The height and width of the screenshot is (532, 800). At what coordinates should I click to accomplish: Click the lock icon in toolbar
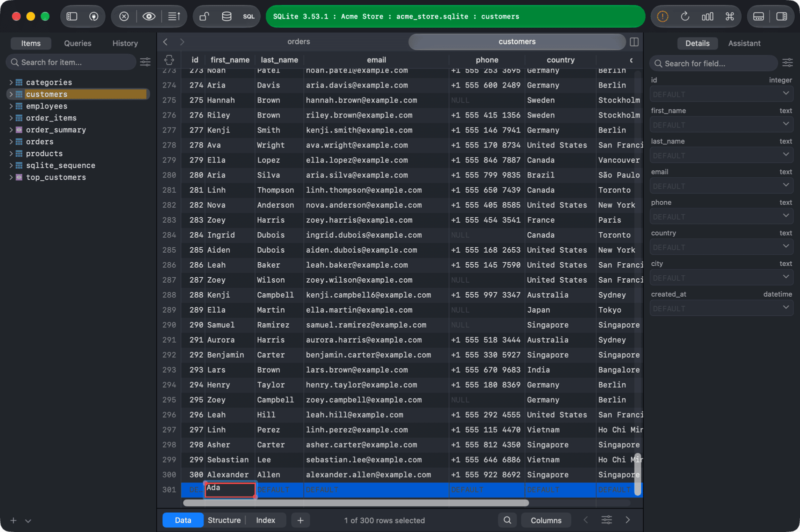click(204, 16)
